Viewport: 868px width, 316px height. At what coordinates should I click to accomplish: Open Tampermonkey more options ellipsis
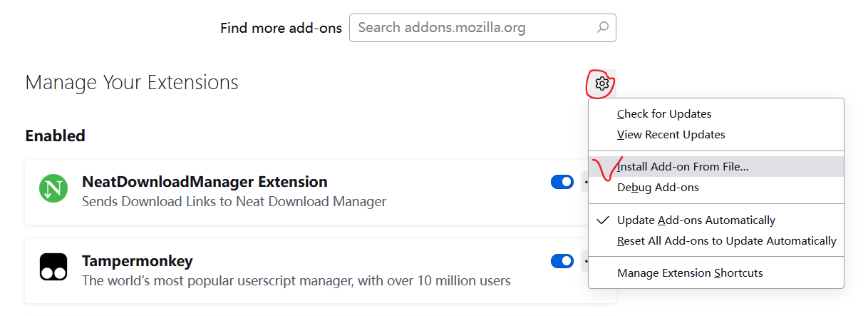pos(585,261)
